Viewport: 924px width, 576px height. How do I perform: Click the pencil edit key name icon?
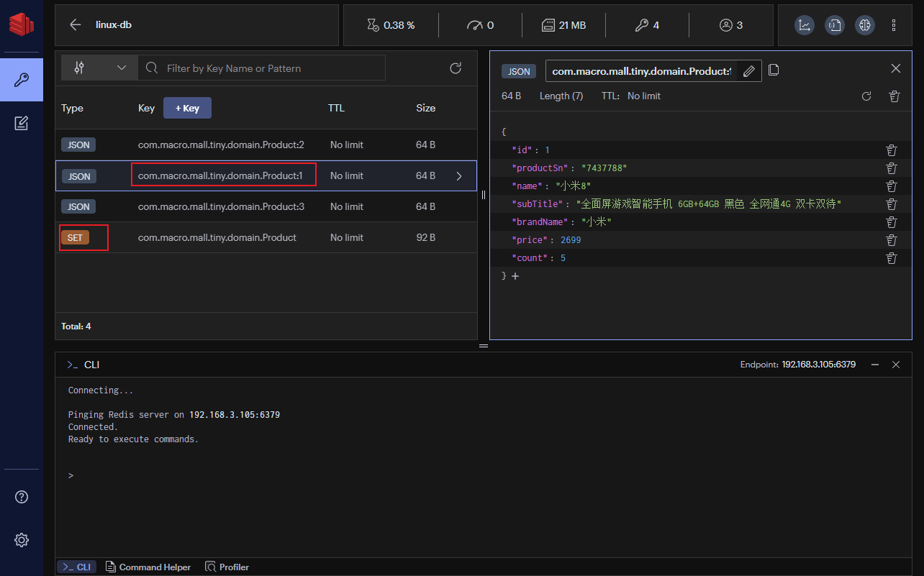point(748,70)
